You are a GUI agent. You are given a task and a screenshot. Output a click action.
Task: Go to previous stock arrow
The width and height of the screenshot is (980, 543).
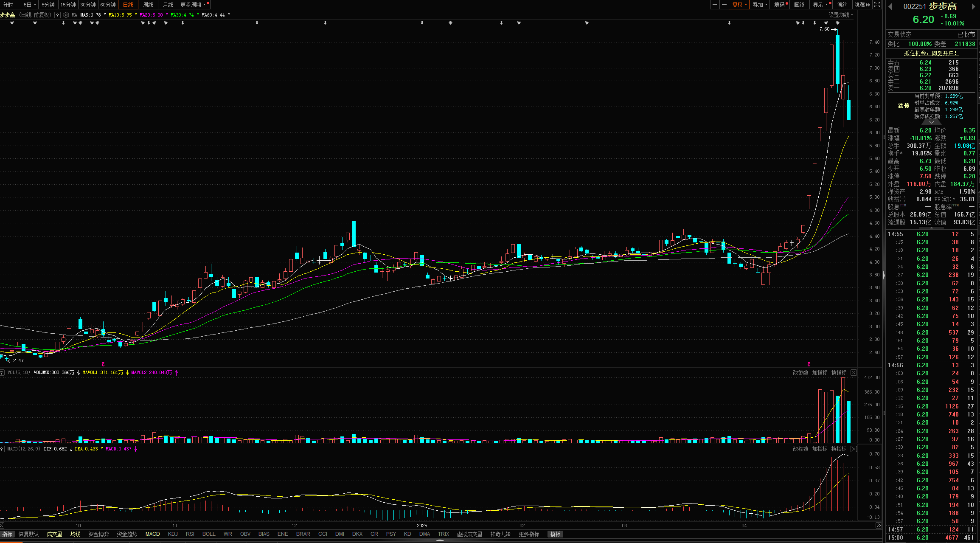tap(890, 6)
